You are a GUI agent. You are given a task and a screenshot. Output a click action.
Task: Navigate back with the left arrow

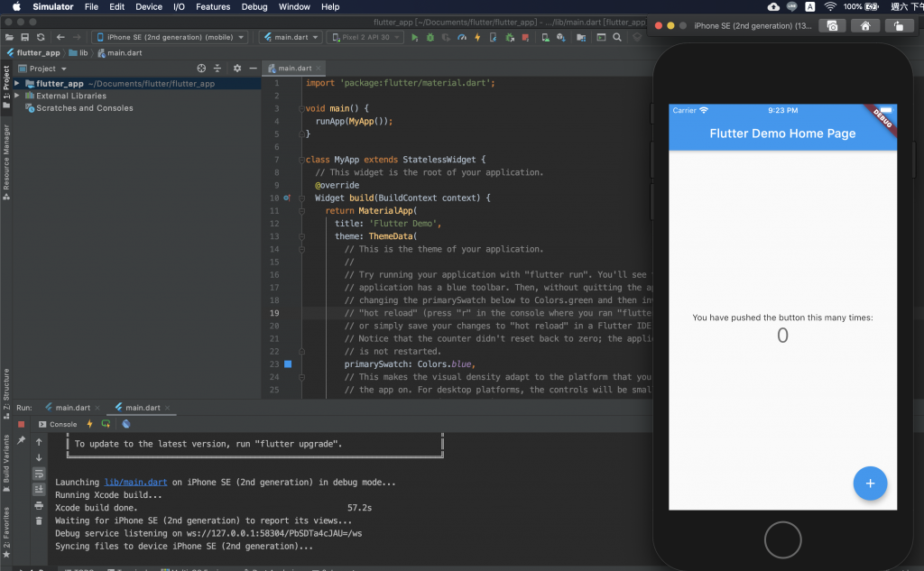pyautogui.click(x=60, y=37)
